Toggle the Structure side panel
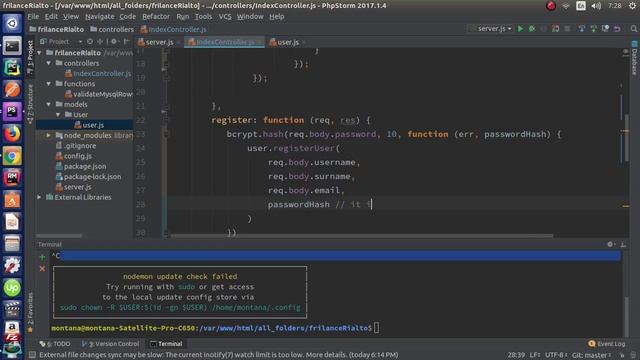 (30, 104)
